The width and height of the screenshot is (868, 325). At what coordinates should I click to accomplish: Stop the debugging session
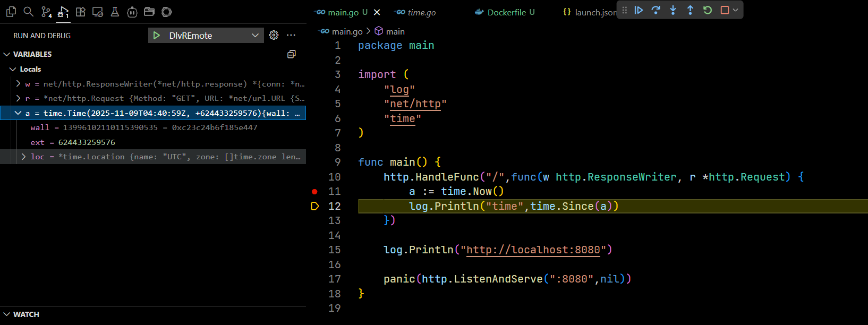pos(725,10)
